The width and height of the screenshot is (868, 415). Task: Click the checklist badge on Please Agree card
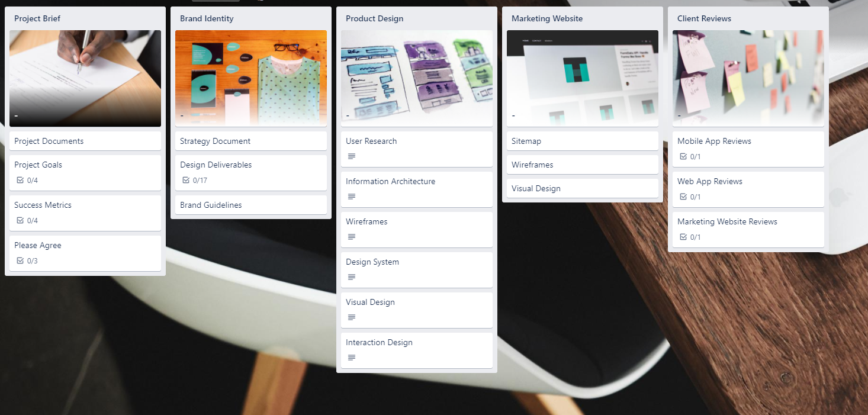click(27, 261)
